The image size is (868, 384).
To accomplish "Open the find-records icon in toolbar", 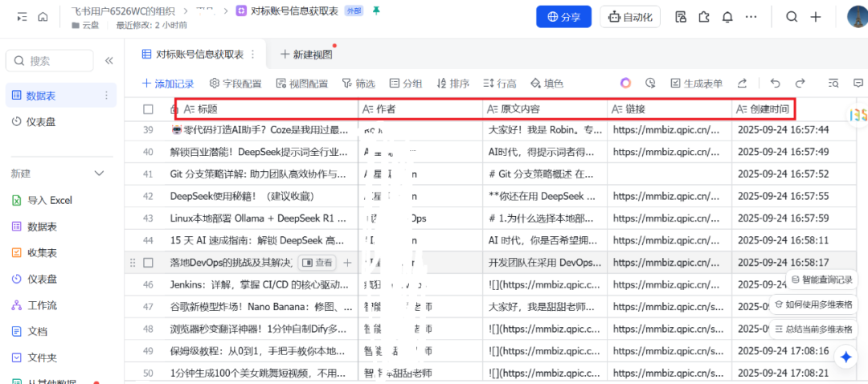I will tap(833, 84).
